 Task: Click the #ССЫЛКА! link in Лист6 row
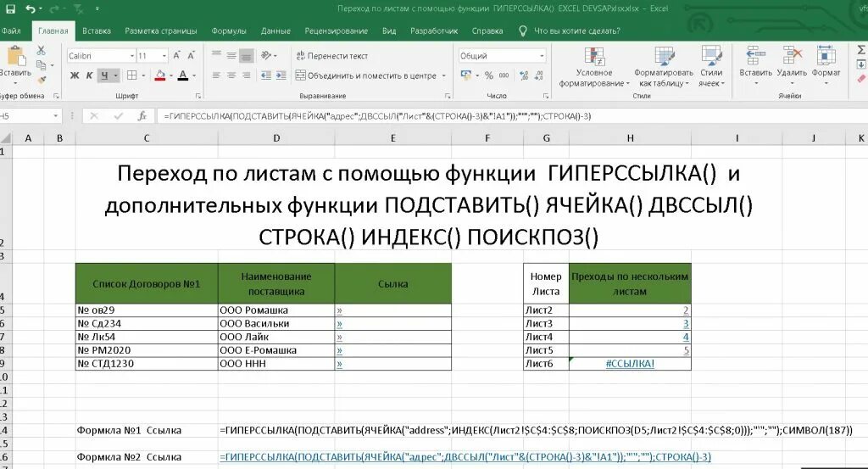point(630,364)
